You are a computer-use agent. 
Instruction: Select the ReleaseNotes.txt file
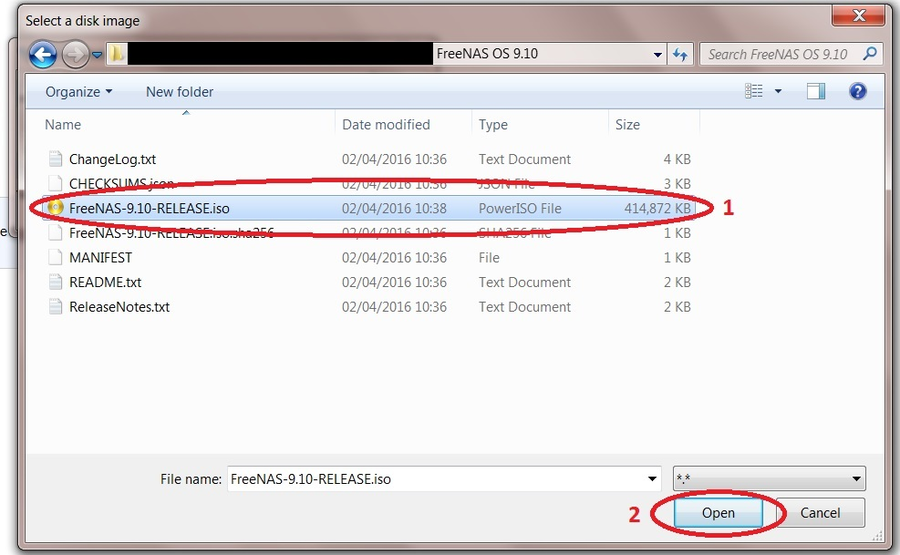coord(118,307)
